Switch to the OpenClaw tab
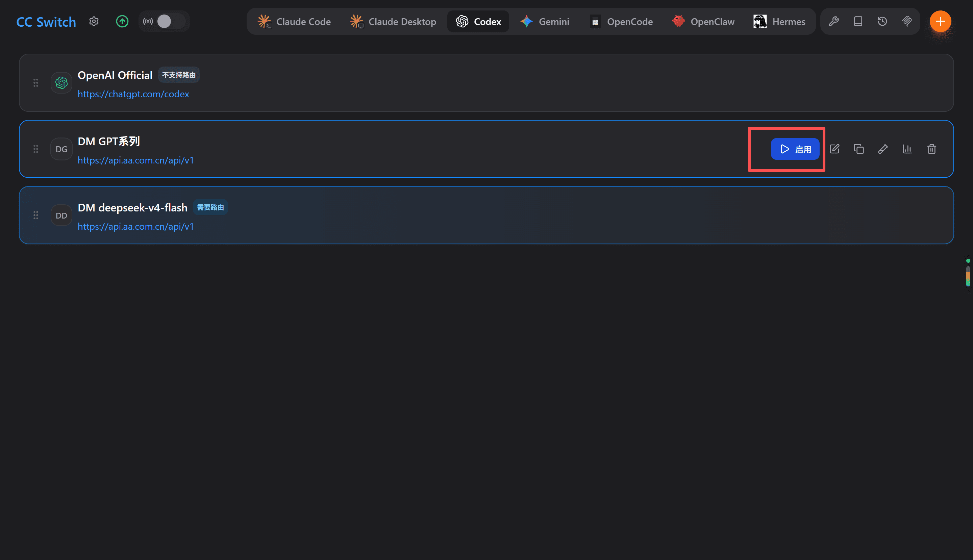 (703, 22)
